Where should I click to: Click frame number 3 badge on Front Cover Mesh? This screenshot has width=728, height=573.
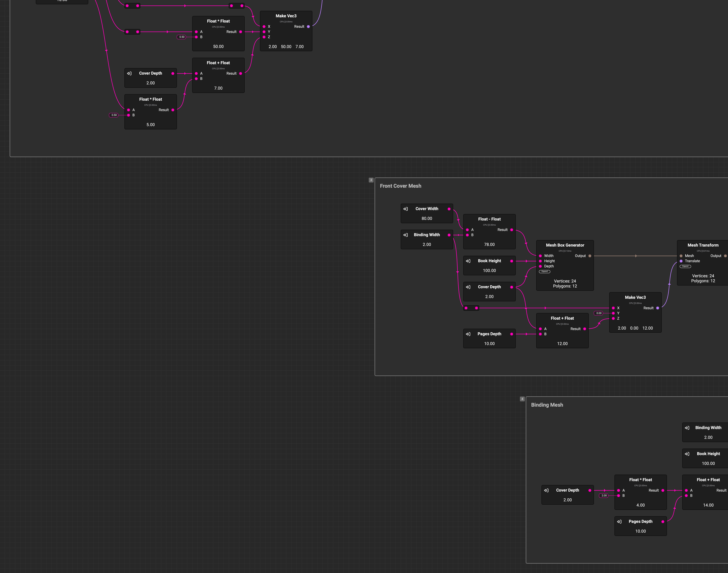click(371, 180)
